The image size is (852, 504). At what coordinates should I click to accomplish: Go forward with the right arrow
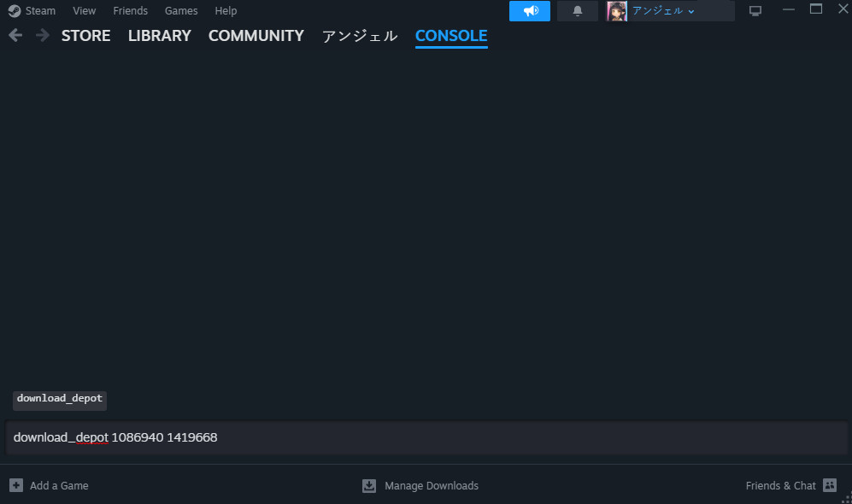[43, 35]
